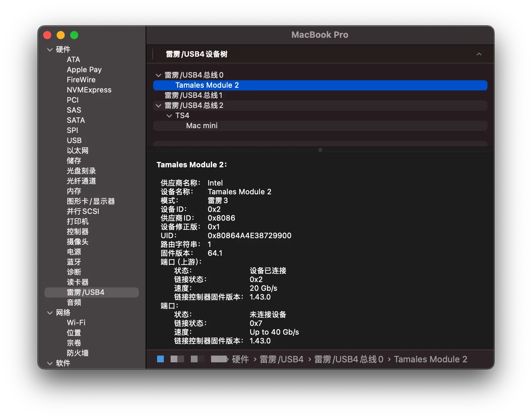
Task: Click the Up to 40 Gb/s value
Action: [274, 332]
